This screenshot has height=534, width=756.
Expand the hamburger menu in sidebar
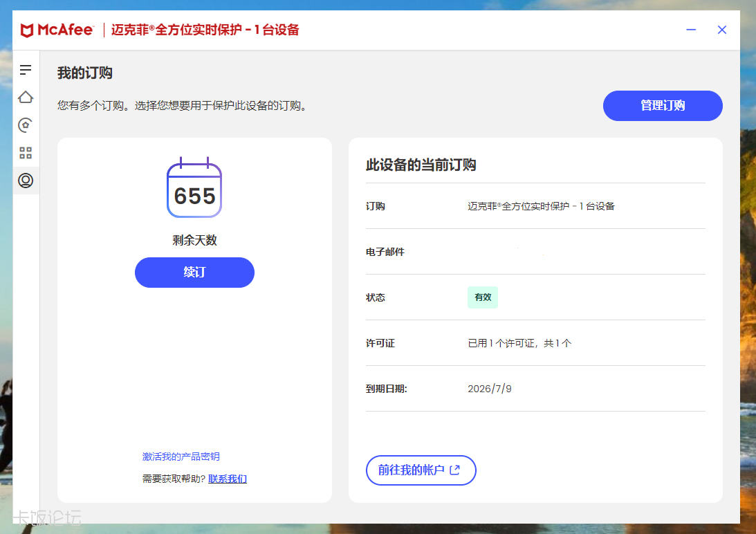tap(26, 70)
